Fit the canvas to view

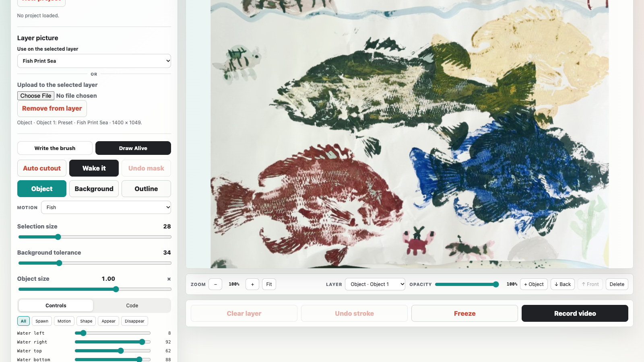coord(269,284)
